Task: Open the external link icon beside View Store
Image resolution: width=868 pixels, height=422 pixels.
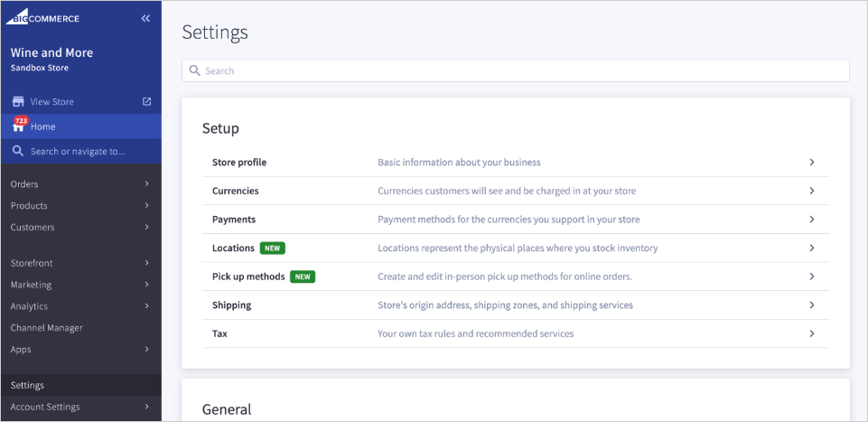Action: (146, 102)
